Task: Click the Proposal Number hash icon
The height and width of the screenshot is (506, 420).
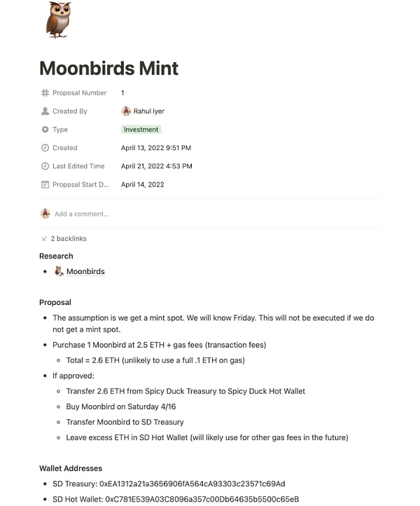Action: pyautogui.click(x=45, y=93)
